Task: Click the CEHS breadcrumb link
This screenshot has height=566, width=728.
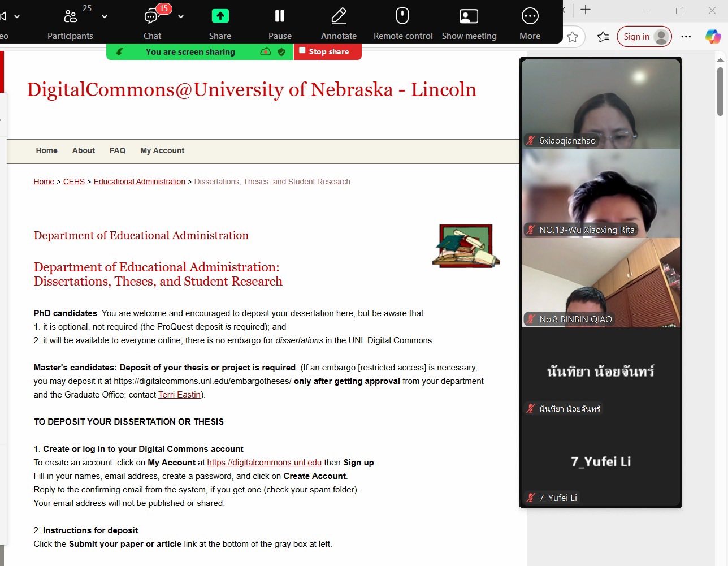Action: (x=74, y=182)
